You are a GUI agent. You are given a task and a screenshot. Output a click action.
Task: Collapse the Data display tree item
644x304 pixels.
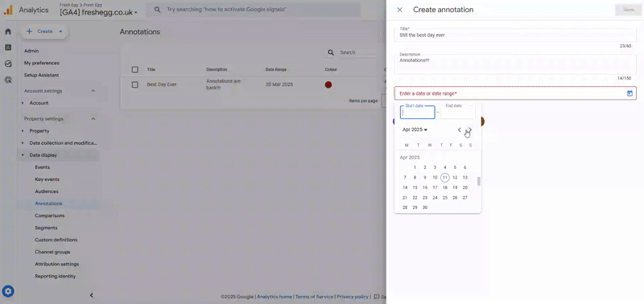click(23, 155)
